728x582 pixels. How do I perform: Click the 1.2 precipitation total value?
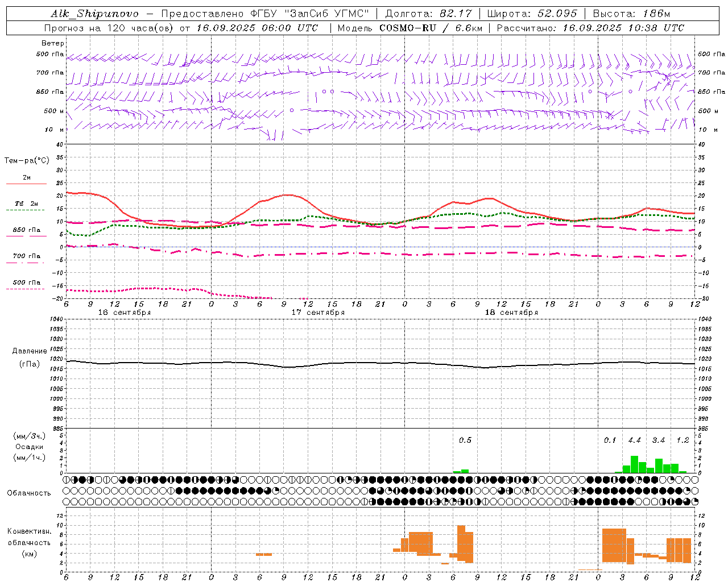tap(682, 440)
